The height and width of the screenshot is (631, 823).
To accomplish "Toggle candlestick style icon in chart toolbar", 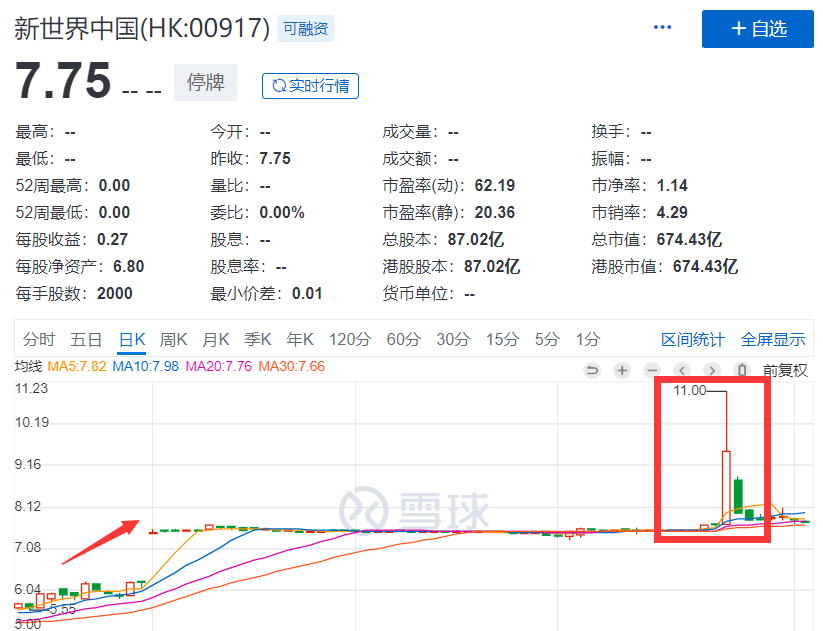I will coord(742,371).
